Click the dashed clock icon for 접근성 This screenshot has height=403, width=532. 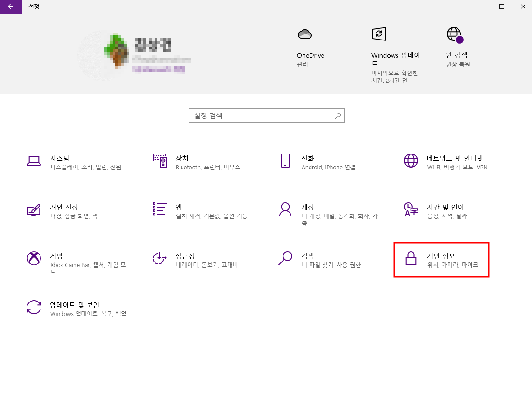[x=160, y=258]
